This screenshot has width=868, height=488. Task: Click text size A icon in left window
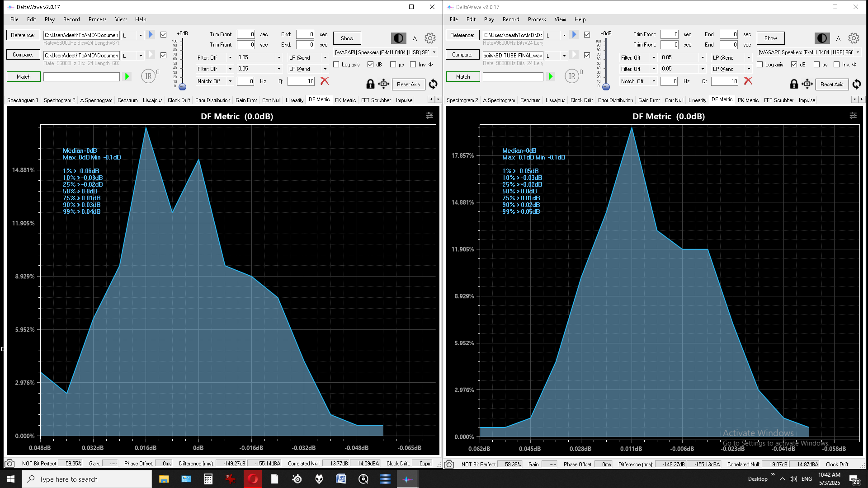(415, 39)
